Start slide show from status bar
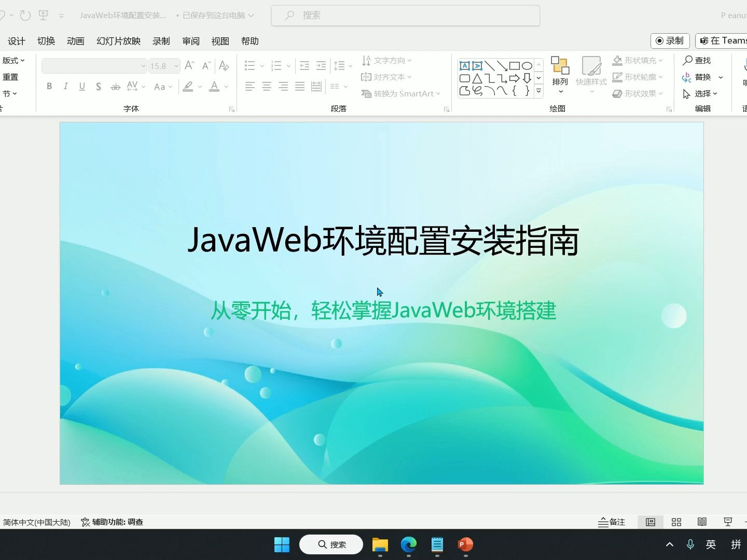 click(x=728, y=522)
